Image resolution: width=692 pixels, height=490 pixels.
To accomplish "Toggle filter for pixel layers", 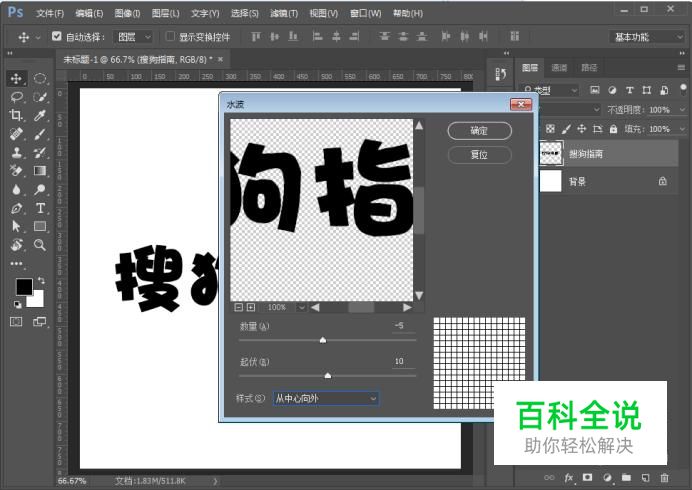I will [x=595, y=90].
